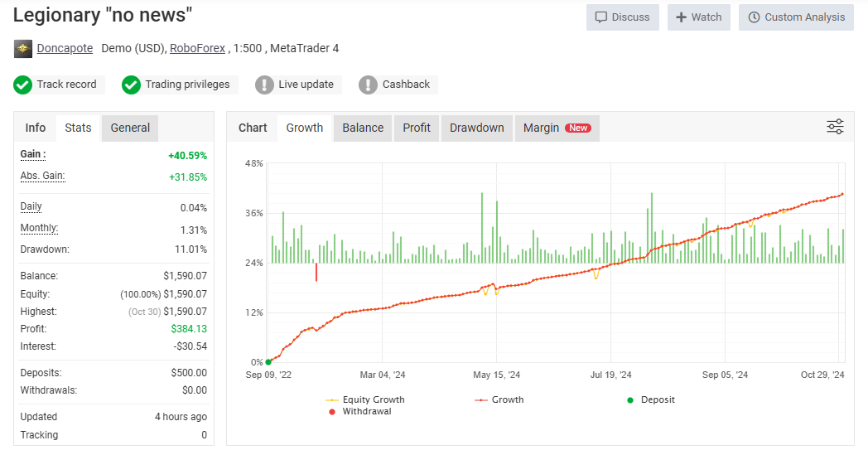The height and width of the screenshot is (455, 868).
Task: Click the $500.00 deposits value
Action: [189, 373]
